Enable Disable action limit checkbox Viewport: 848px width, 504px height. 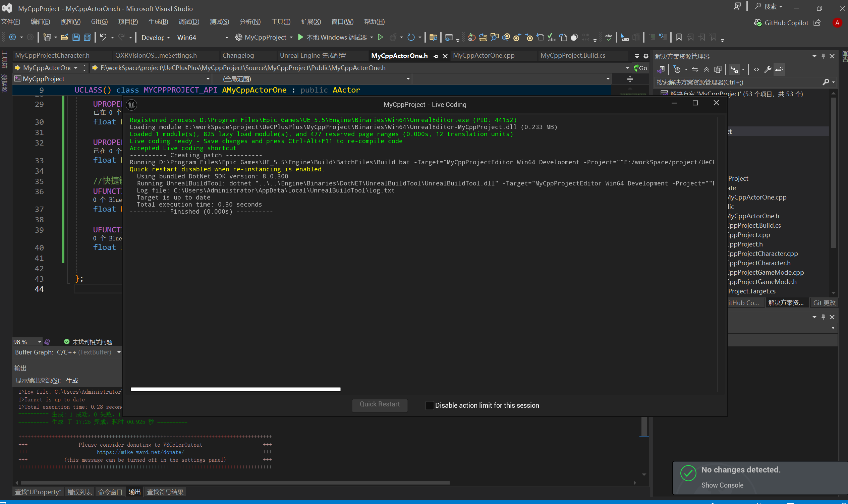pyautogui.click(x=429, y=405)
